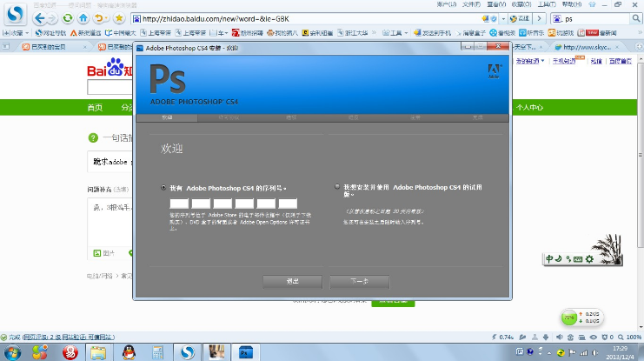Click the magnifier search icon beside the ps box
This screenshot has width=644, height=361.
tap(636, 18)
